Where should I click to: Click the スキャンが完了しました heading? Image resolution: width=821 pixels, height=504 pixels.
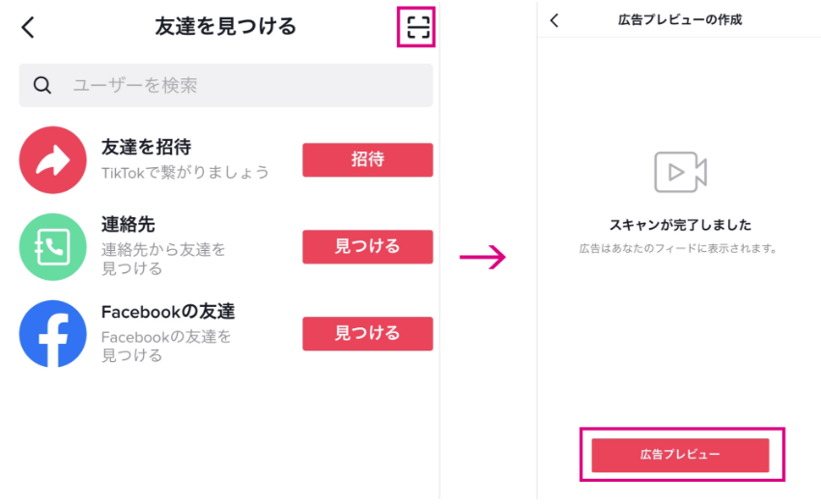pyautogui.click(x=680, y=225)
